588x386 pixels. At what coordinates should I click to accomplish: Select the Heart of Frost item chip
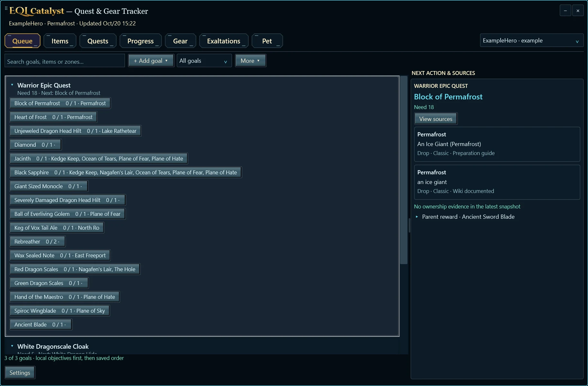point(53,117)
